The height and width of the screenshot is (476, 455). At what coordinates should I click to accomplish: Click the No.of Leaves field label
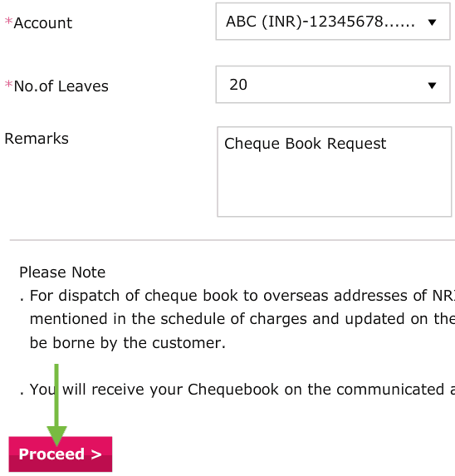[61, 86]
